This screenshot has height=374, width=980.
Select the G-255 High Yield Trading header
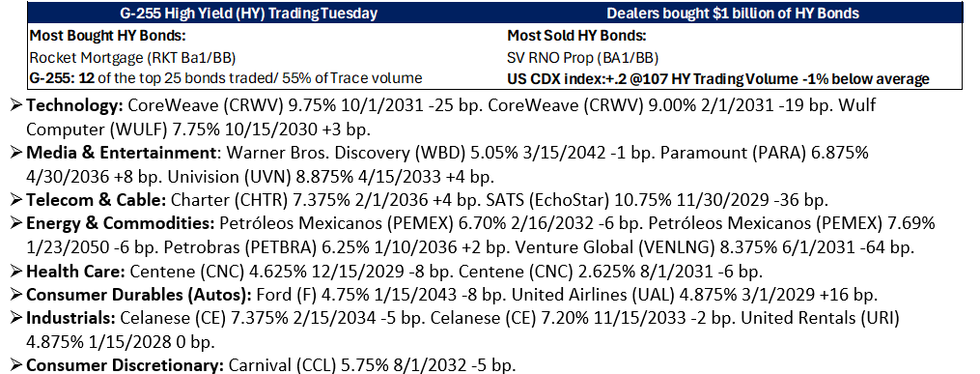pos(248,14)
